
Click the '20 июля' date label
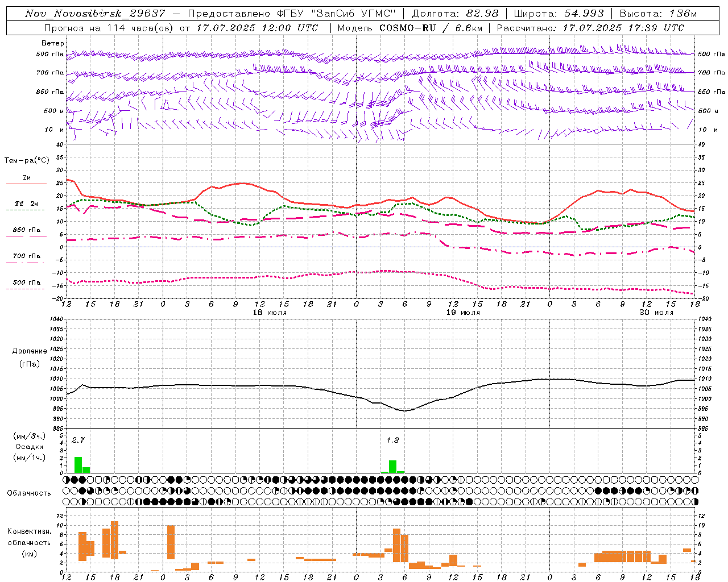click(x=656, y=313)
